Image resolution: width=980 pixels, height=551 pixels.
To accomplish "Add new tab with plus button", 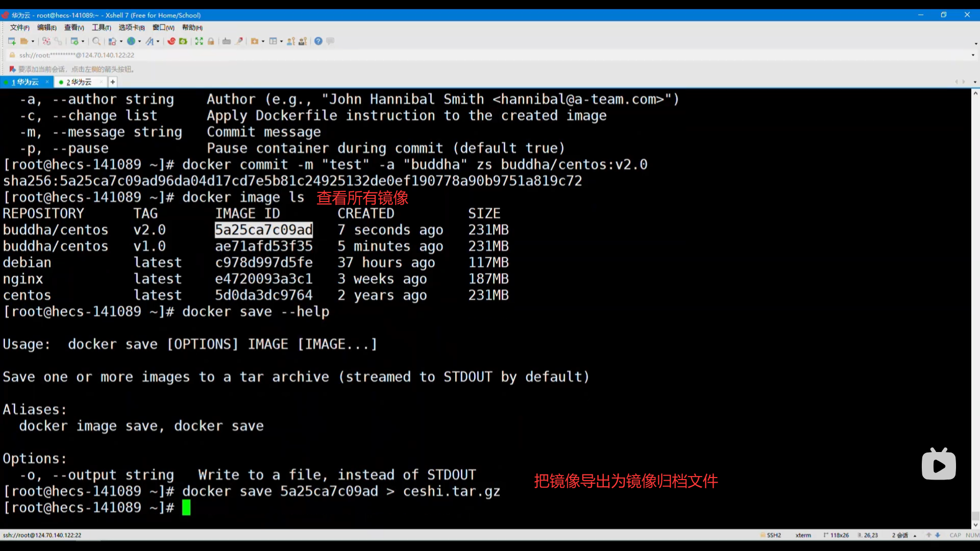I will (x=113, y=82).
